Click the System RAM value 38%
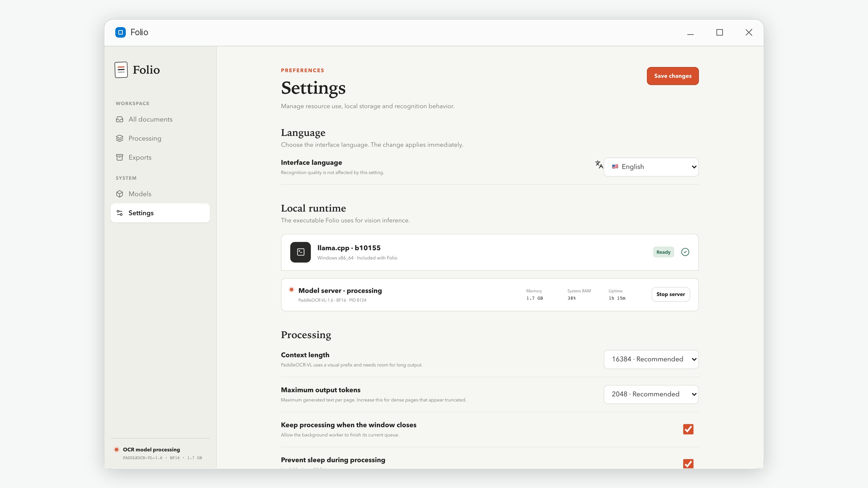Viewport: 868px width, 488px height. (572, 298)
